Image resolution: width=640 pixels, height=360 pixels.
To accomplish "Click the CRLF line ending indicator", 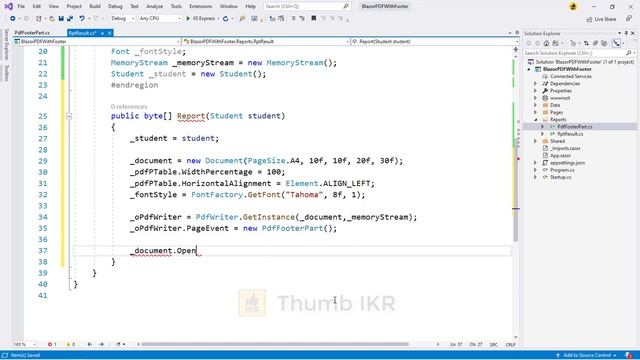I will point(510,344).
